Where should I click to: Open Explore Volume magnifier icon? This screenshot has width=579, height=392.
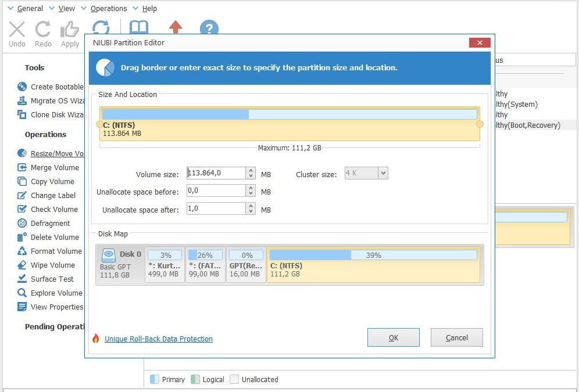pos(22,293)
